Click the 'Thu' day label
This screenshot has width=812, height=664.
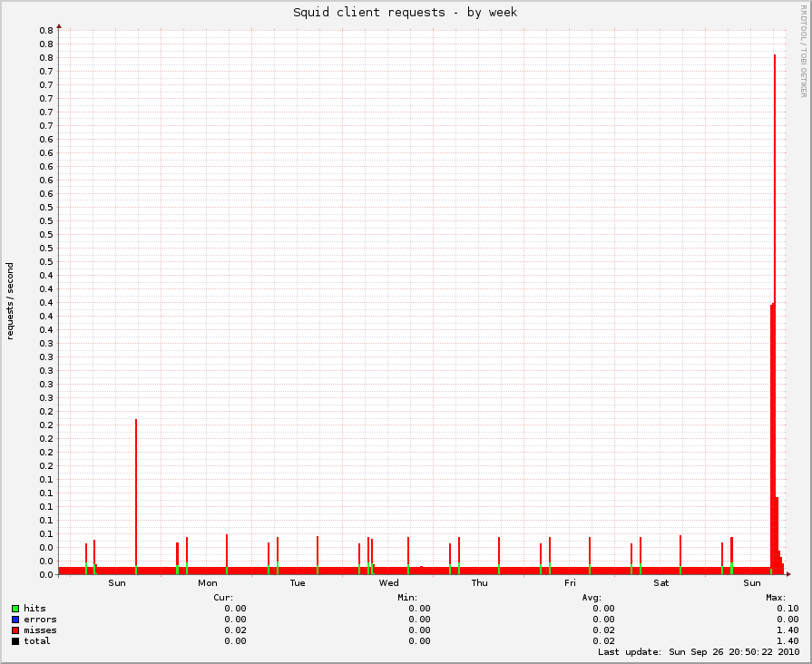[x=480, y=583]
